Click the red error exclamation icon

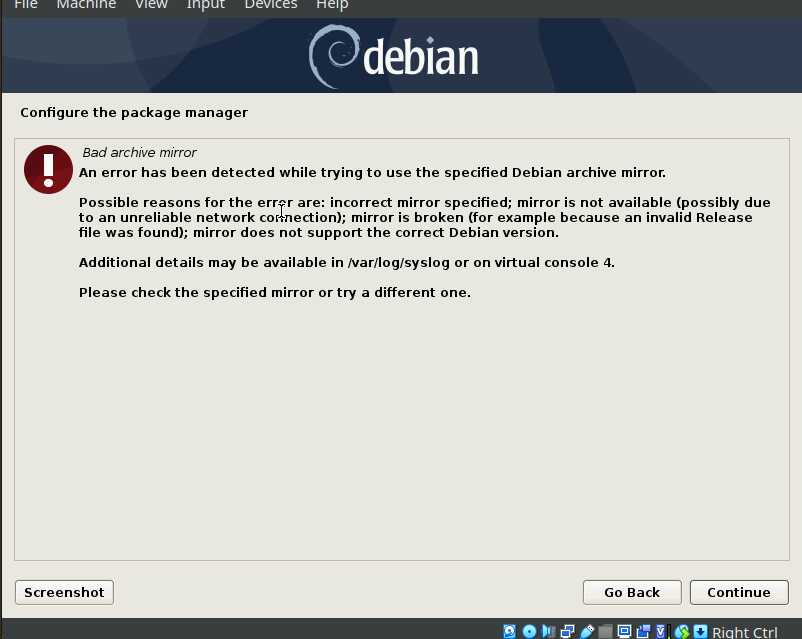(48, 169)
